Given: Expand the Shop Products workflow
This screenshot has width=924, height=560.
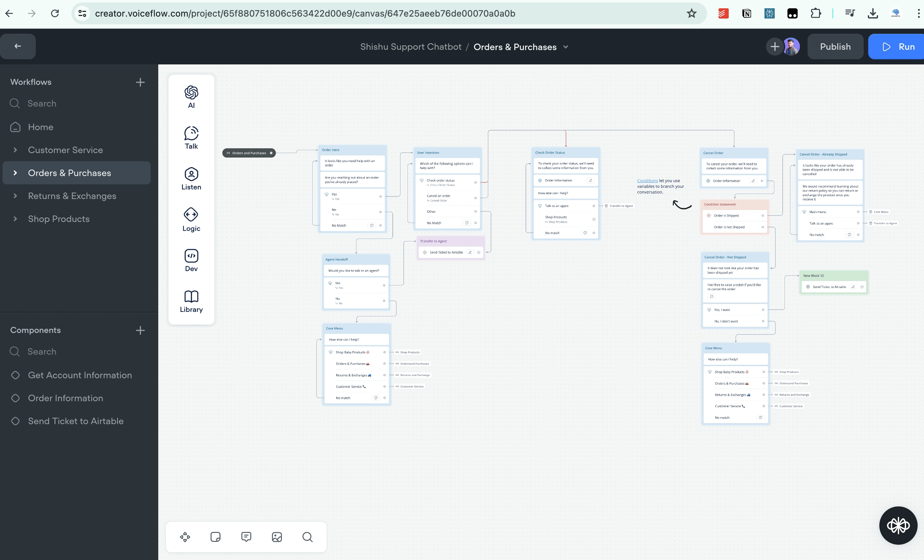Looking at the screenshot, I should 15,218.
